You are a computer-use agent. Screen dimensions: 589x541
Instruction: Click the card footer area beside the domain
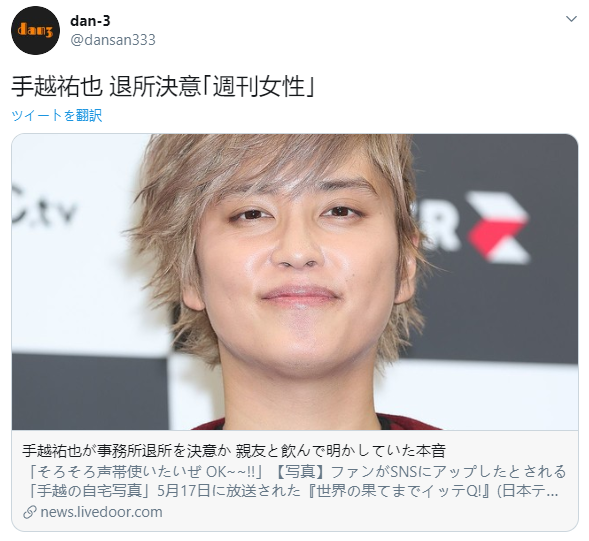pyautogui.click(x=370, y=512)
